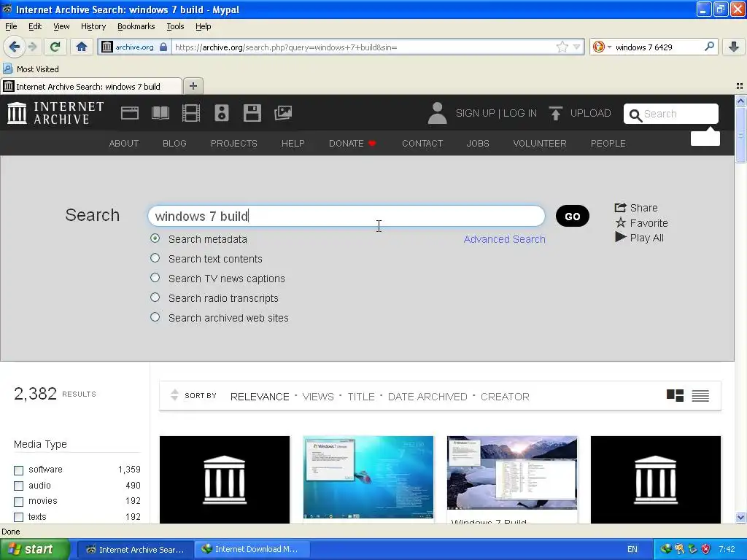The height and width of the screenshot is (560, 747).
Task: Go to the browser Home page icon
Action: point(82,47)
